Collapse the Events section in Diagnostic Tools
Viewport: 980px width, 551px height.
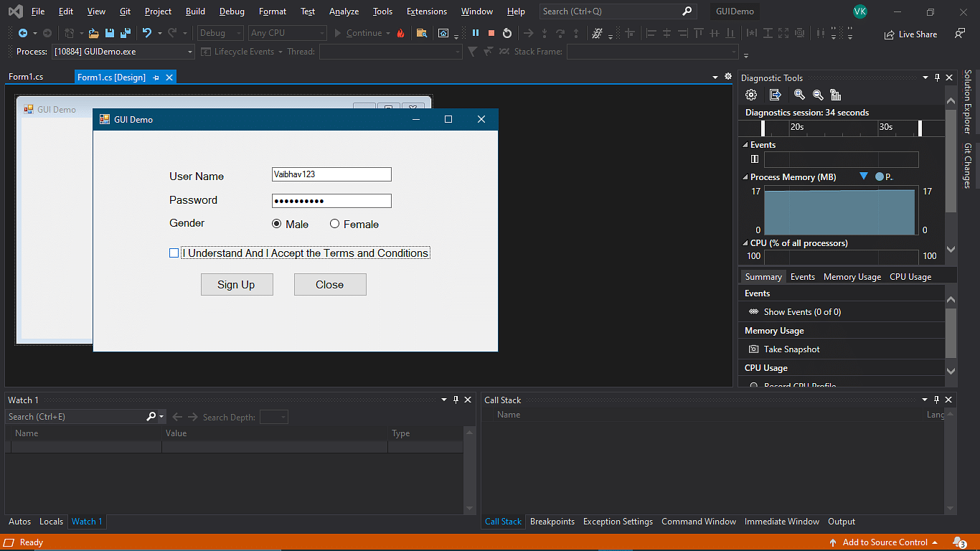(x=745, y=145)
